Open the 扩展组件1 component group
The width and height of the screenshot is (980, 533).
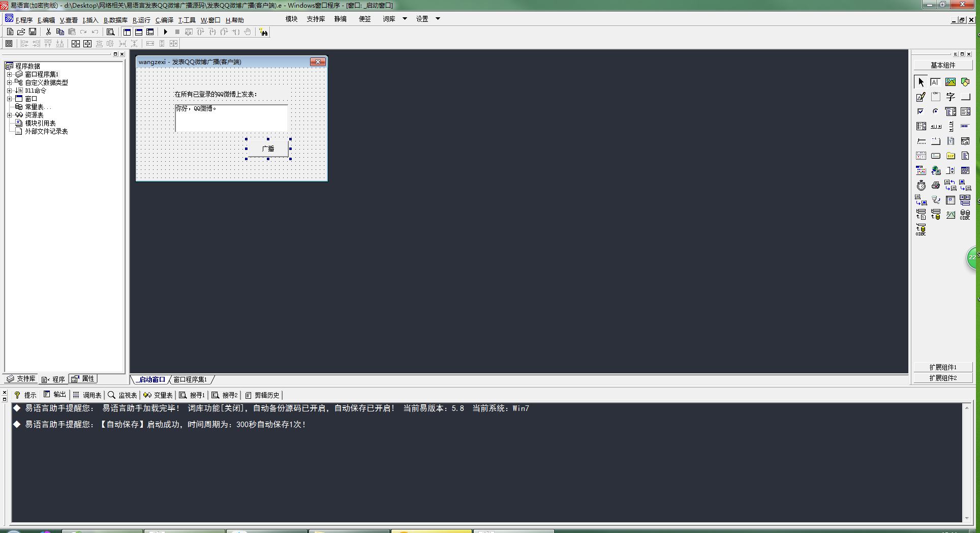(942, 367)
